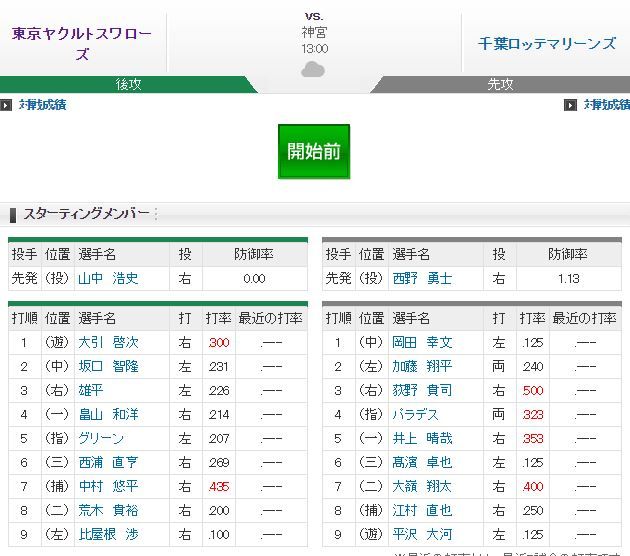Open player 西浦 直亨 link
630x556 pixels.
[108, 462]
